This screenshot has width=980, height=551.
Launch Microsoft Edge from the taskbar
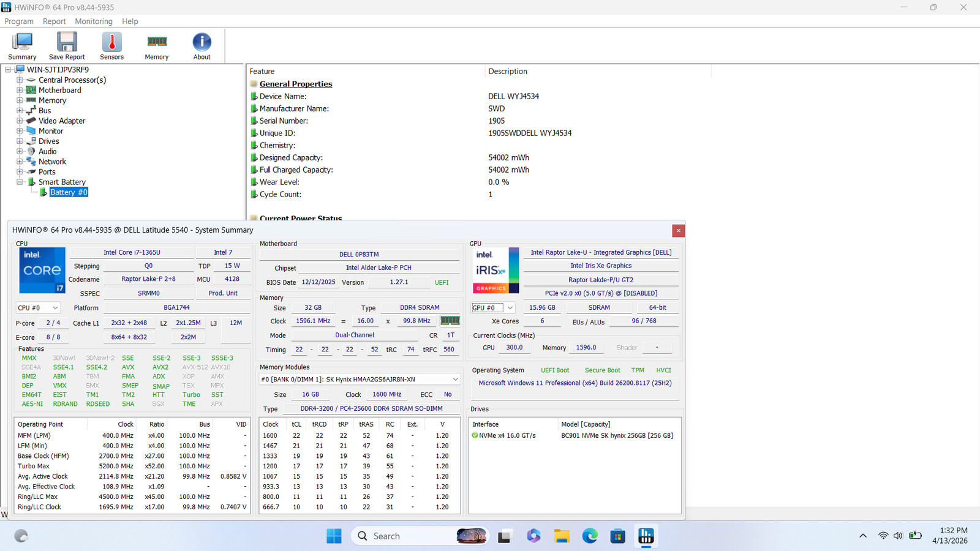590,536
